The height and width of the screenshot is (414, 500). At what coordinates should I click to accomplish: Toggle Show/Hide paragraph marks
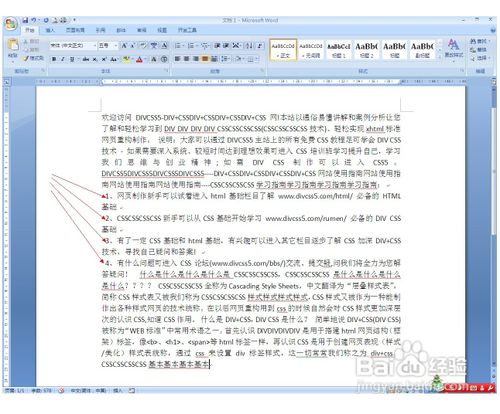click(260, 46)
